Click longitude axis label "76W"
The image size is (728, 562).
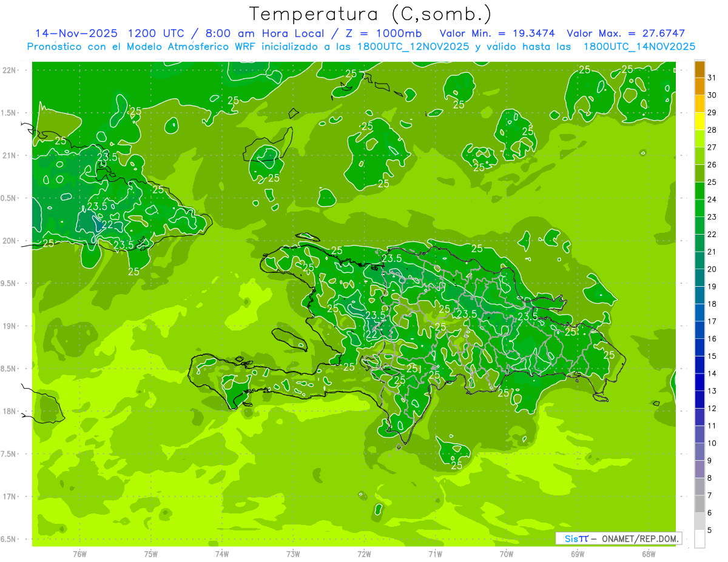79,554
